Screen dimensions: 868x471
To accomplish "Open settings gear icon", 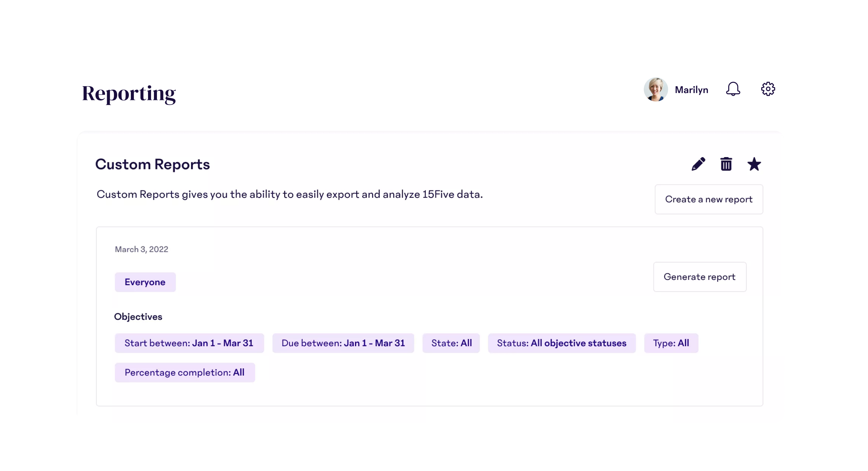I will point(768,89).
